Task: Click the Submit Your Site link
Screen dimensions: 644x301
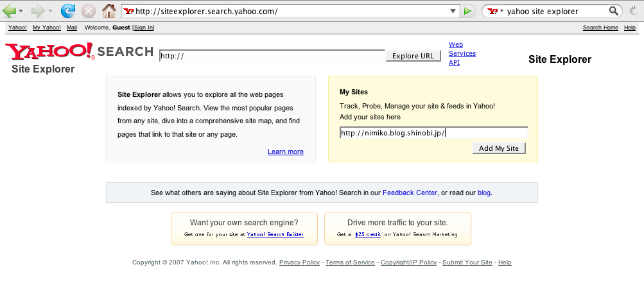Action: click(x=467, y=262)
